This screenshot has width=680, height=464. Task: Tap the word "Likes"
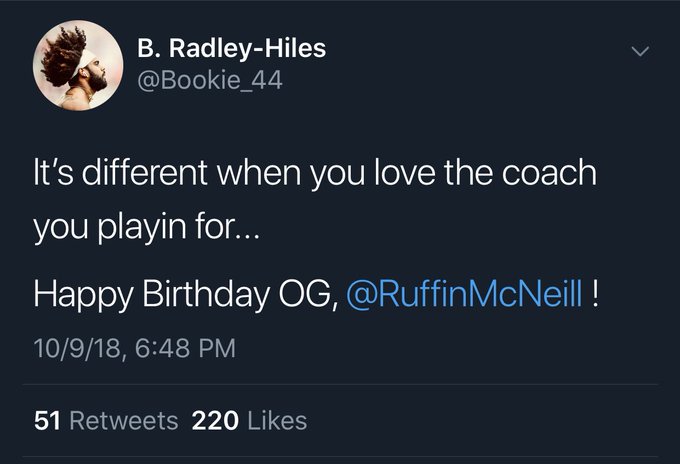coord(276,420)
